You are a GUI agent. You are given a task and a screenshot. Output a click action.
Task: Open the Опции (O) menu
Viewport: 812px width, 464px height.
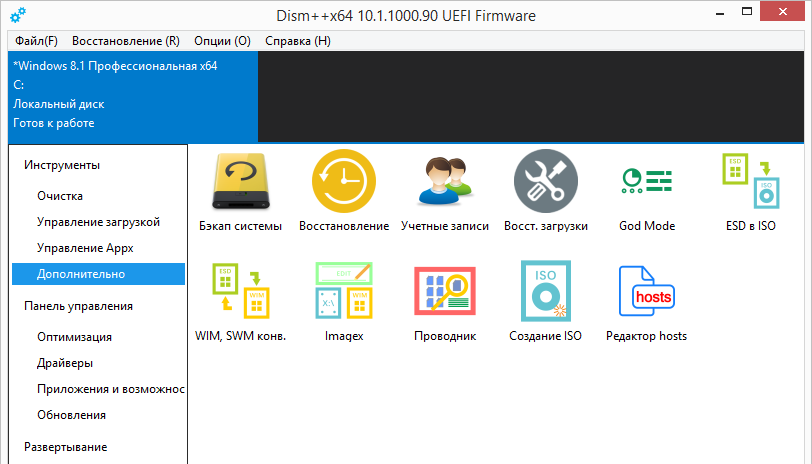tap(222, 41)
